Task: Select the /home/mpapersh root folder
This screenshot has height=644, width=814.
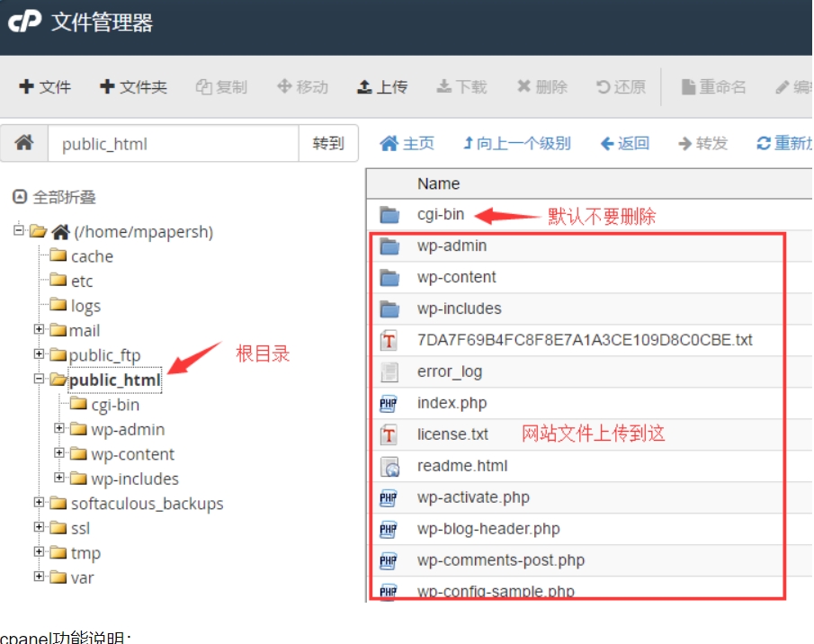Action: (143, 231)
